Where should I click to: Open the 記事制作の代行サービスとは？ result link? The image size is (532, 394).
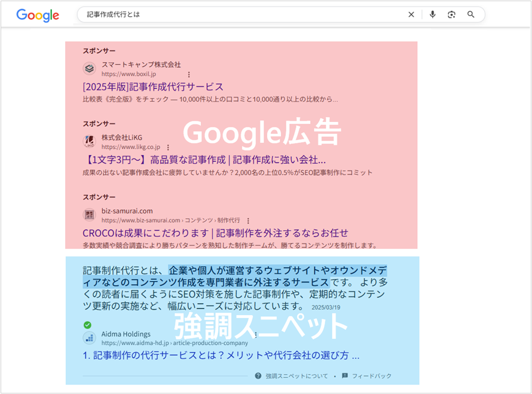221,355
